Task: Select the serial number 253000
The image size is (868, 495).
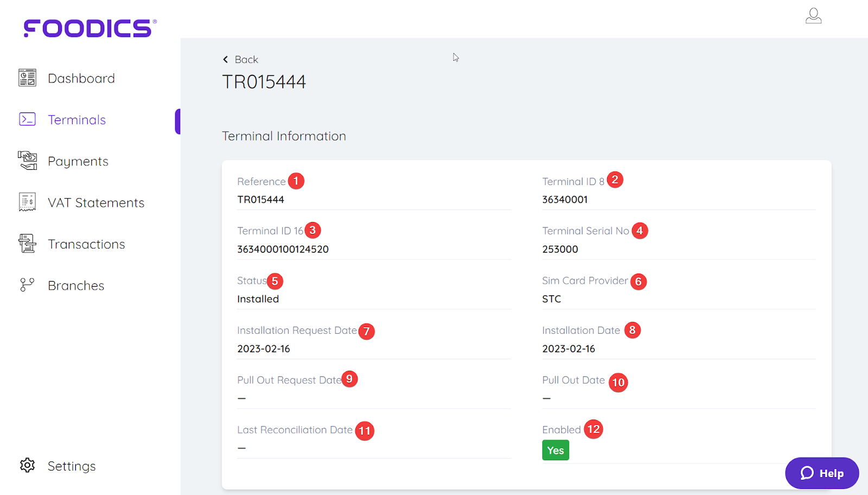Action: [x=560, y=249]
